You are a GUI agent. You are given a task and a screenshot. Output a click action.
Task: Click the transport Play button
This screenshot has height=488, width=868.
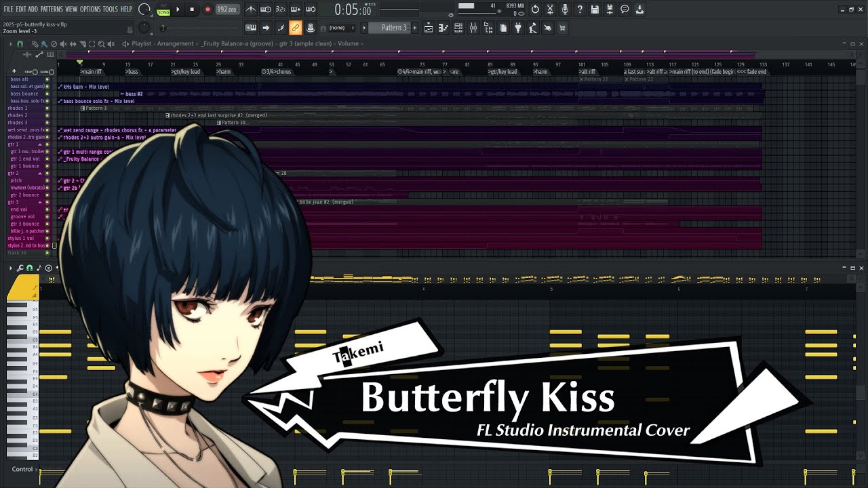click(178, 9)
